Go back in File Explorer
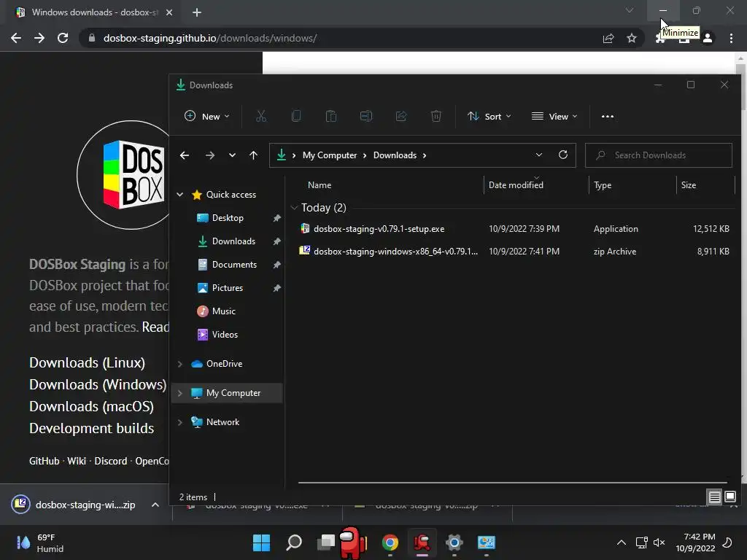This screenshot has width=747, height=560. 185,155
